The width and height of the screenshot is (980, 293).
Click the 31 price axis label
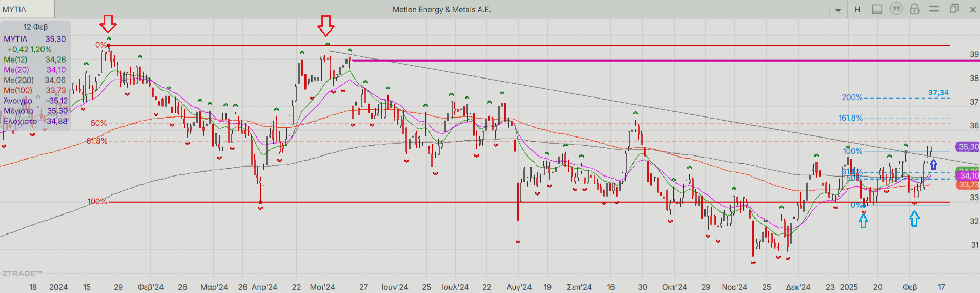click(974, 245)
